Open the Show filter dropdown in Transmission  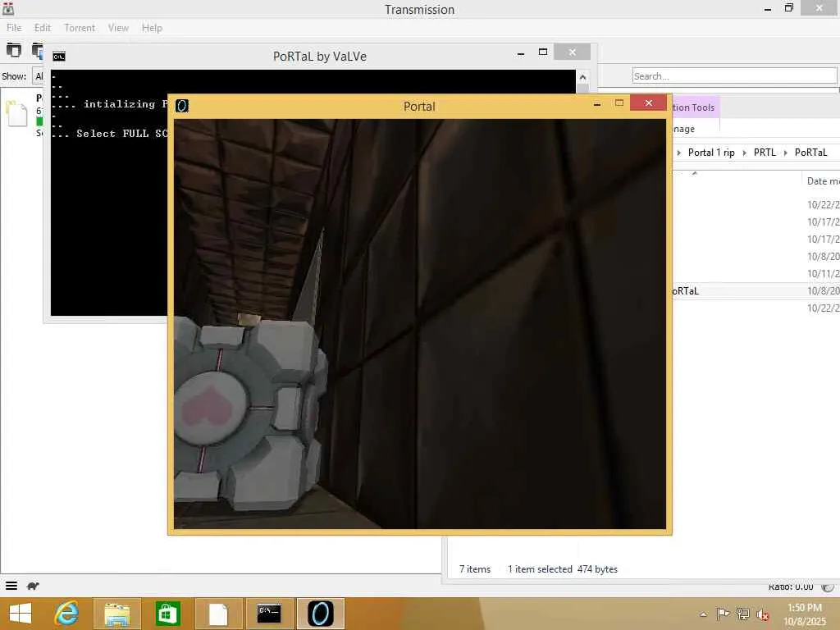(38, 76)
